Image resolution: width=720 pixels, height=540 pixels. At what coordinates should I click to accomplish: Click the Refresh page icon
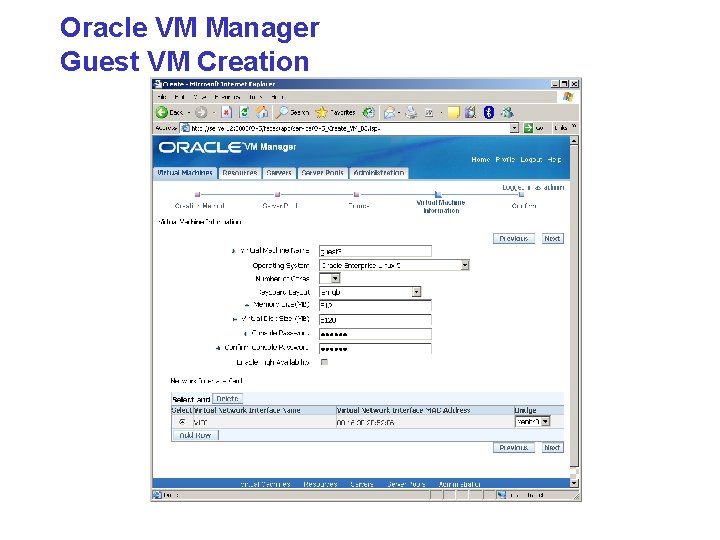244,112
